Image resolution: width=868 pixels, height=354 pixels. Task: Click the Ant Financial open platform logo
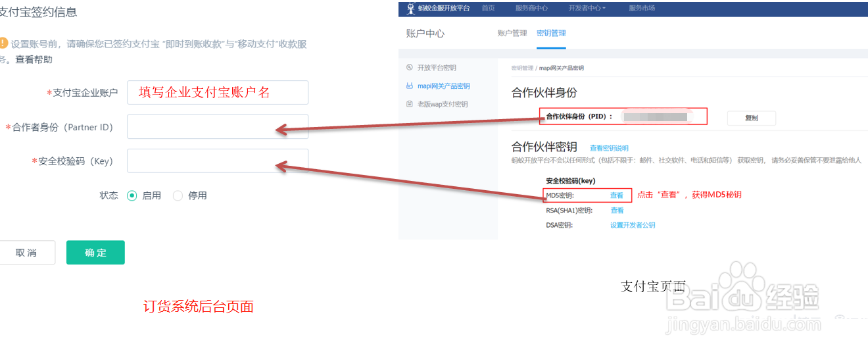point(439,8)
